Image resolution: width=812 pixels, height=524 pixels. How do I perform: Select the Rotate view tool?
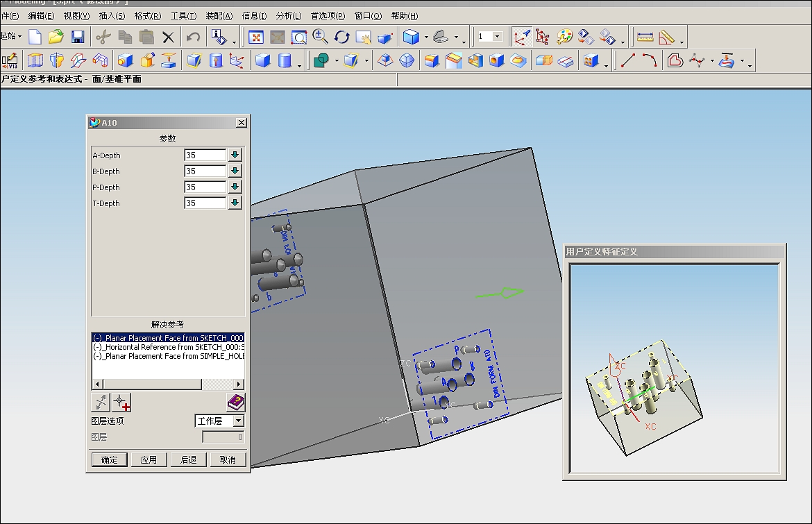341,37
